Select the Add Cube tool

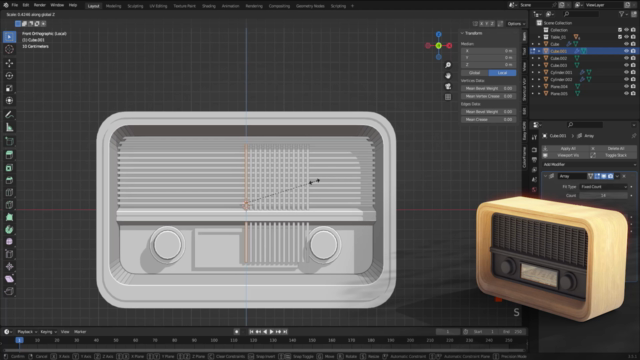coord(9,142)
